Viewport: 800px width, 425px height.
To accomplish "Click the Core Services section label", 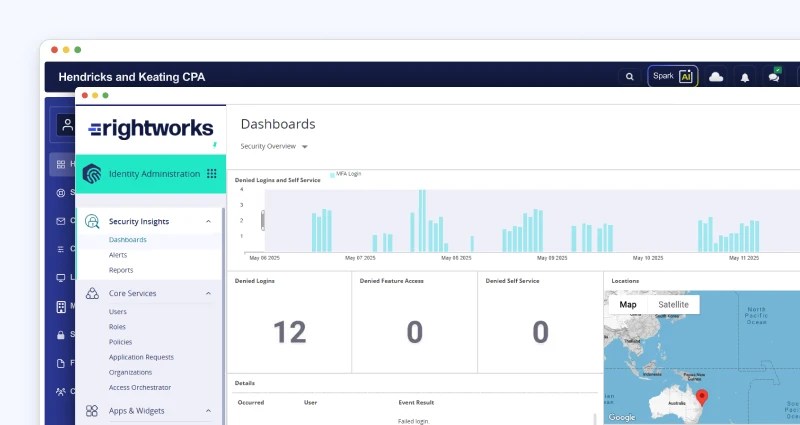I will tap(132, 293).
